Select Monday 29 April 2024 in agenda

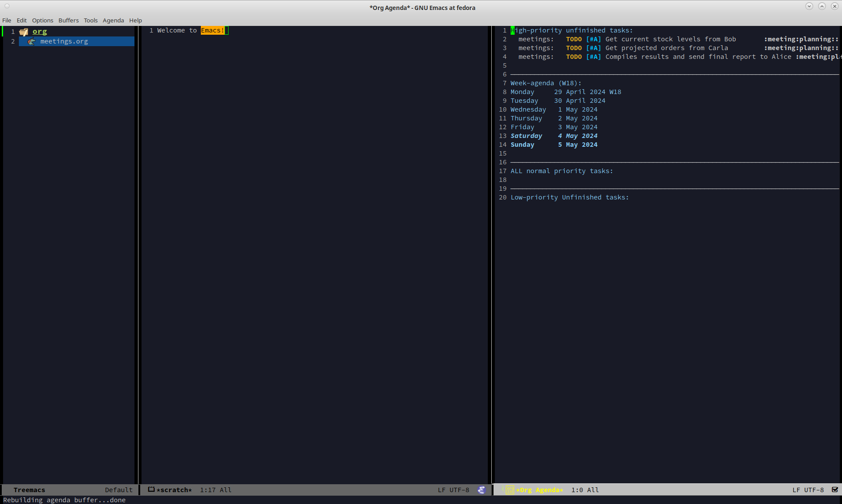pyautogui.click(x=566, y=92)
